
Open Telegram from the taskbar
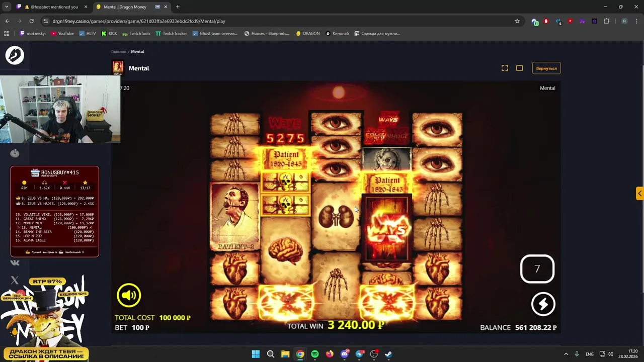tap(359, 354)
